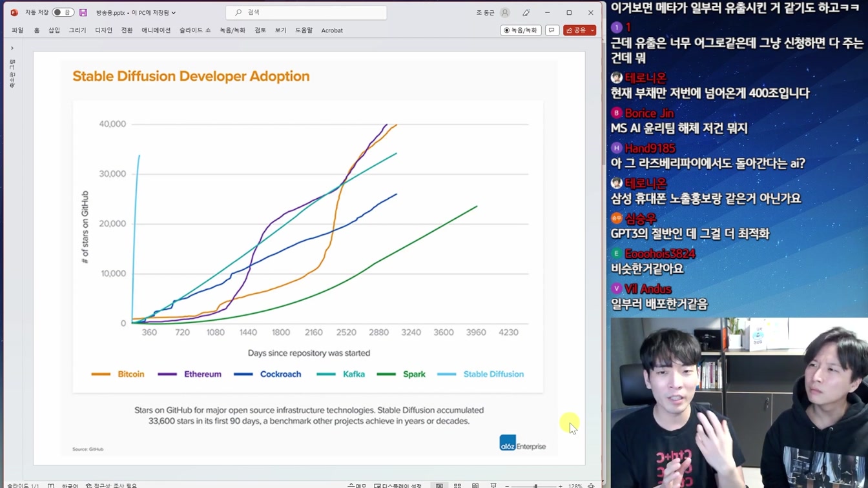Viewport: 868px width, 488px height.
Task: Click the Eooohois3824 chat username
Action: [x=660, y=254]
